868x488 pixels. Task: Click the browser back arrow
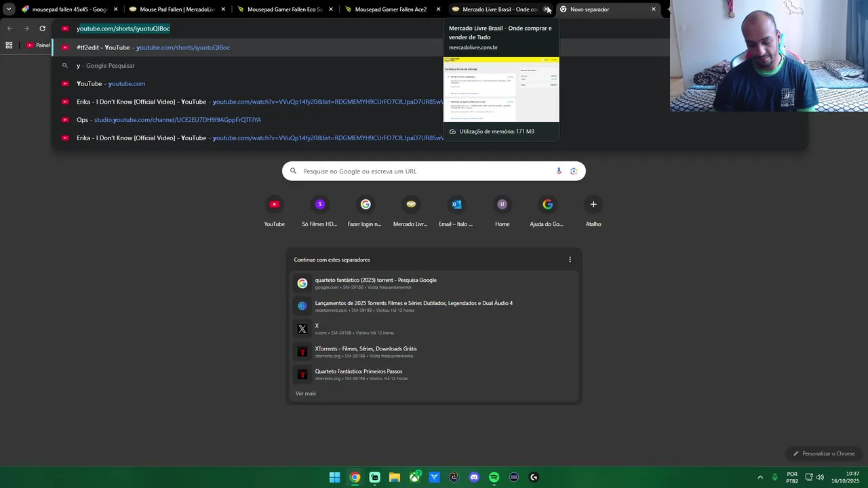point(9,28)
